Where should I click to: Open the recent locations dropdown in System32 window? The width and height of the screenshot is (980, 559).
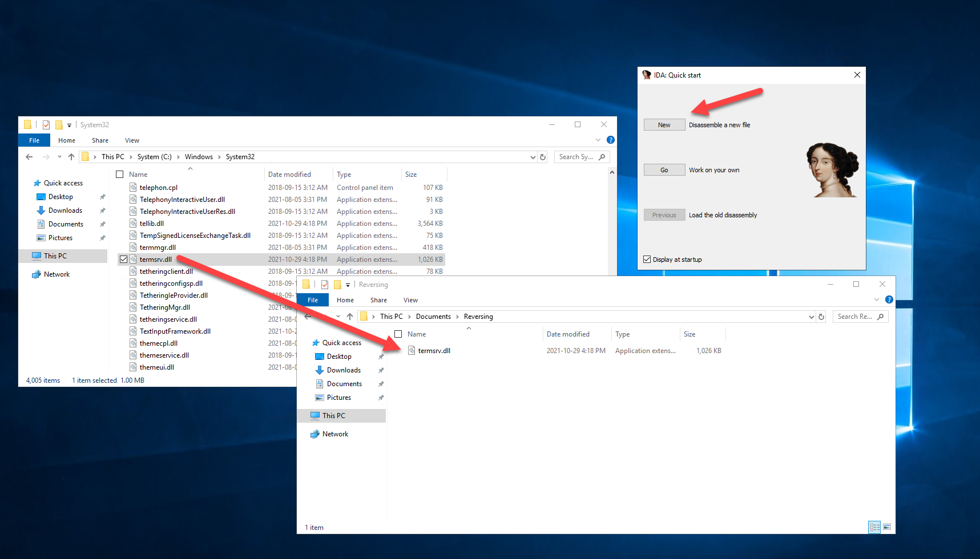point(59,157)
